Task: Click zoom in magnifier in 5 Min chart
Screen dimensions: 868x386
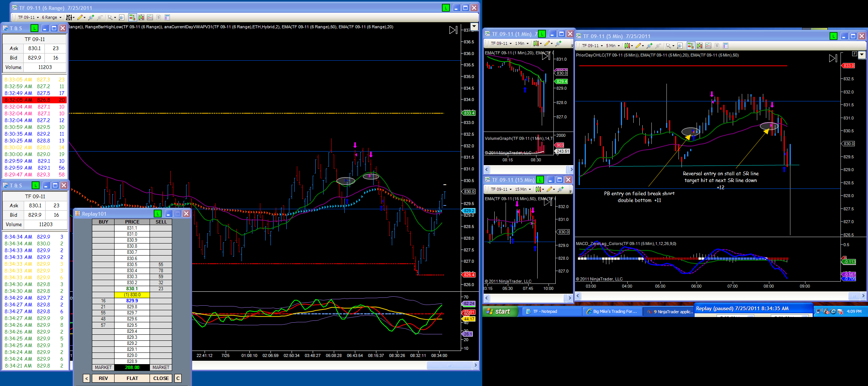Action: click(x=649, y=46)
